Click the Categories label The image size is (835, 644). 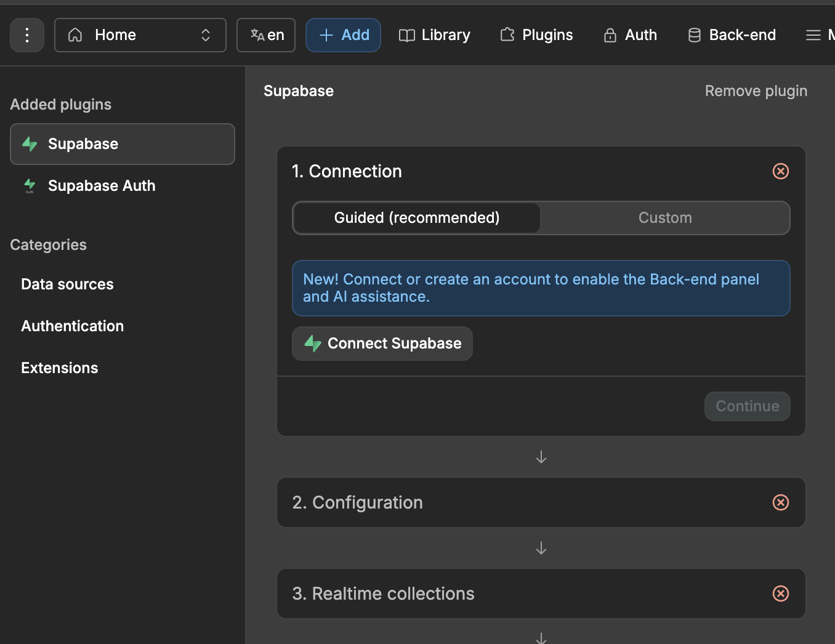point(49,245)
